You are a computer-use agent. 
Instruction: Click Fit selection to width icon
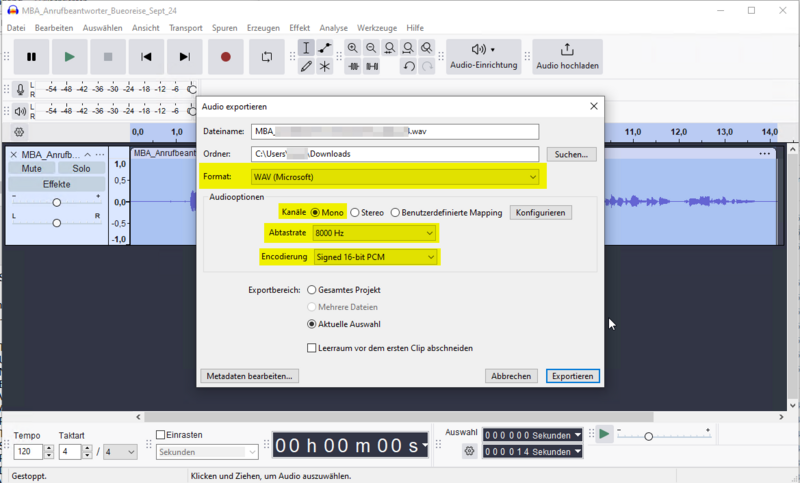pos(390,48)
